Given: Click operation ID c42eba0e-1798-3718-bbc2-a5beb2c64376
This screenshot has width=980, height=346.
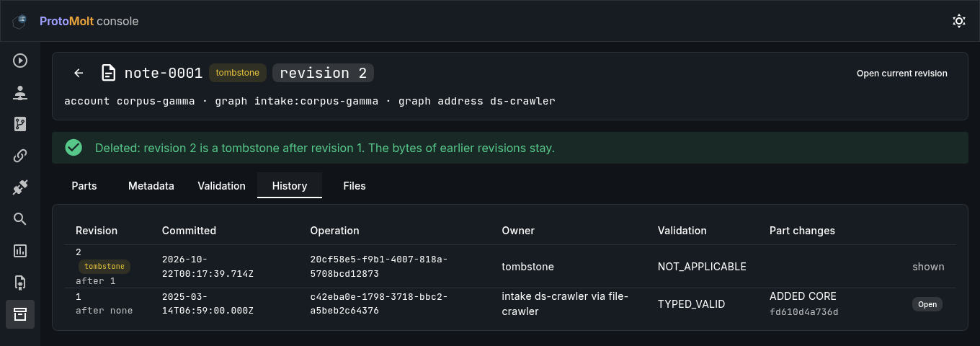Looking at the screenshot, I should 379,303.
